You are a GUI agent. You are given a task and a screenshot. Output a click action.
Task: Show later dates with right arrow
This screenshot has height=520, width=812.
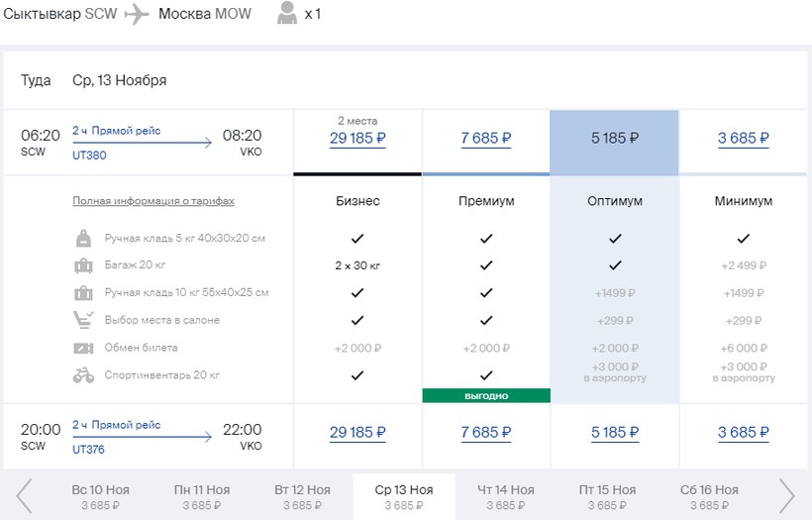[787, 495]
